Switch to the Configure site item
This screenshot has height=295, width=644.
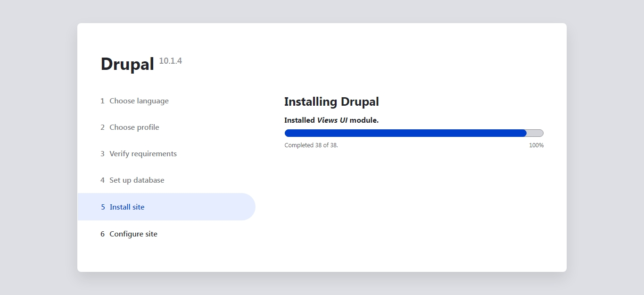tap(133, 234)
